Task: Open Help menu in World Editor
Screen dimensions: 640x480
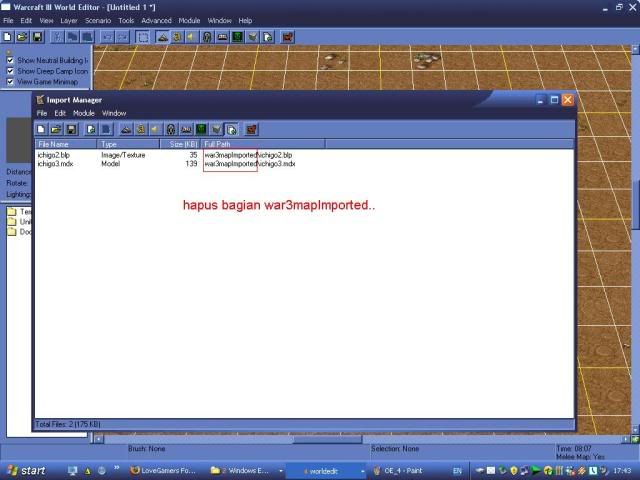Action: pos(245,20)
